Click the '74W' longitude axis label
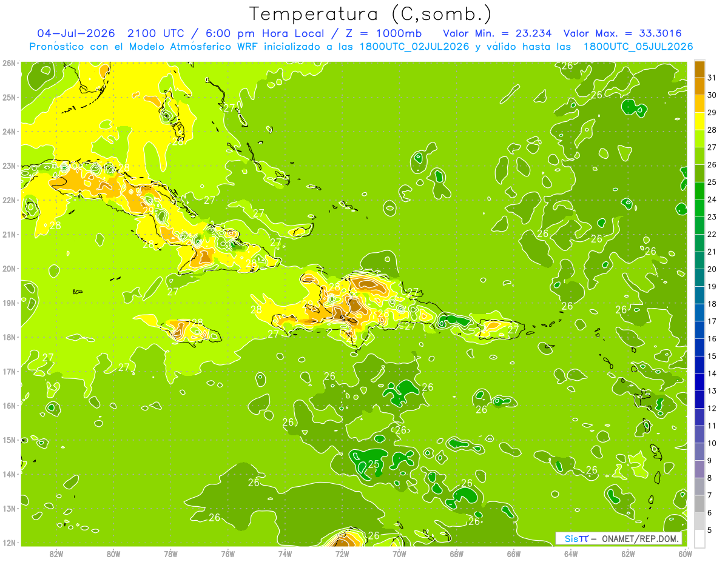Image resolution: width=728 pixels, height=562 pixels. [x=285, y=553]
